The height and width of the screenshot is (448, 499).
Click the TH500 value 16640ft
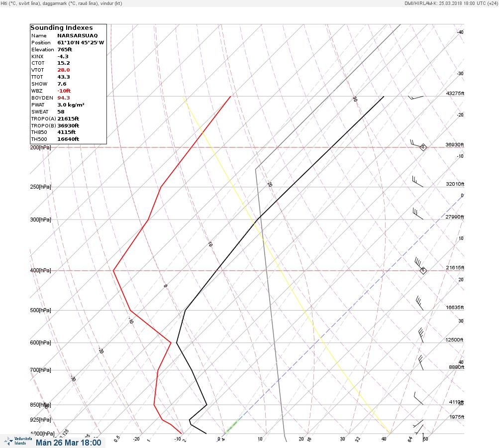pyautogui.click(x=68, y=139)
